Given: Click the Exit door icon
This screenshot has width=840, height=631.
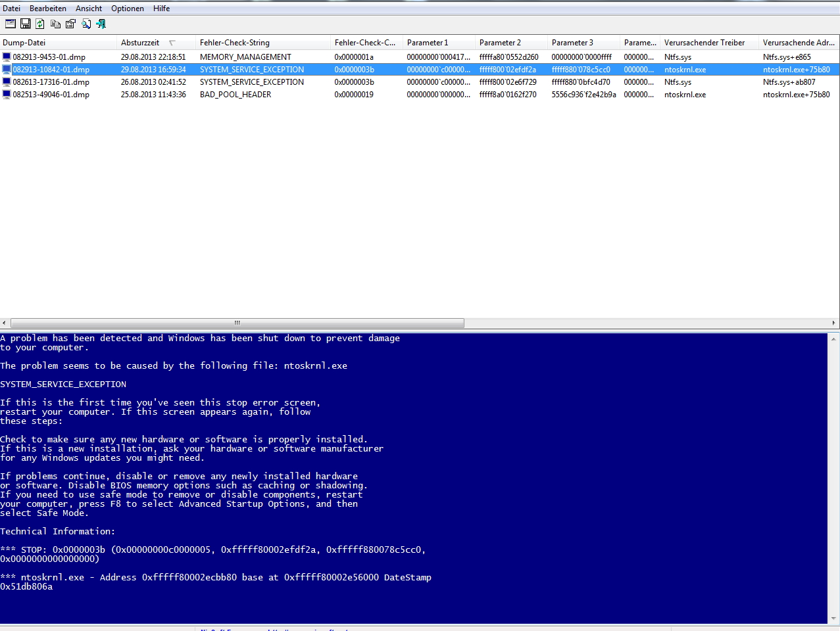Looking at the screenshot, I should 101,24.
